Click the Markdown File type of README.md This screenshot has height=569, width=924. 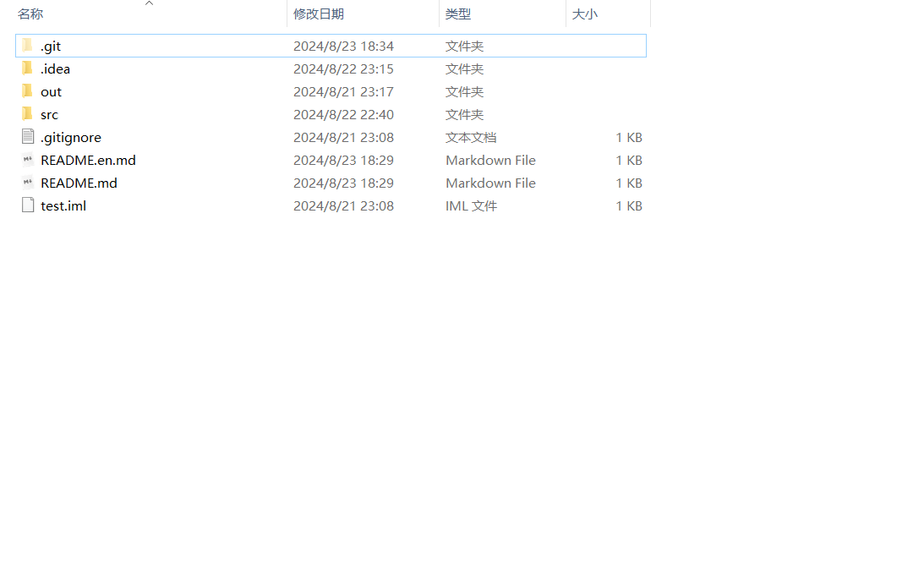point(490,183)
